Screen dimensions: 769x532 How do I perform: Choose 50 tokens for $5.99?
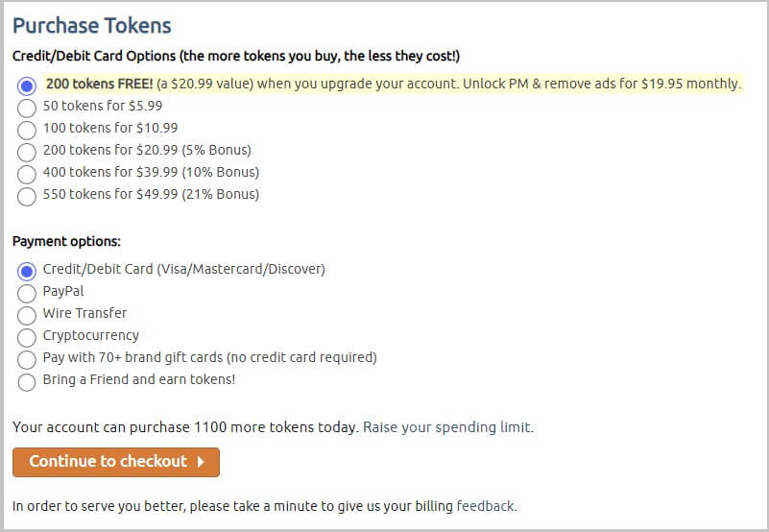click(27, 108)
